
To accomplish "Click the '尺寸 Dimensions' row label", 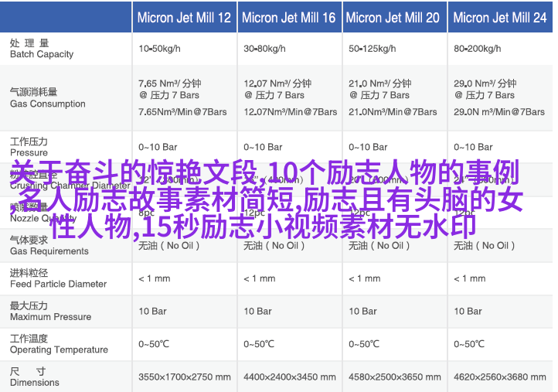I will (x=35, y=377).
